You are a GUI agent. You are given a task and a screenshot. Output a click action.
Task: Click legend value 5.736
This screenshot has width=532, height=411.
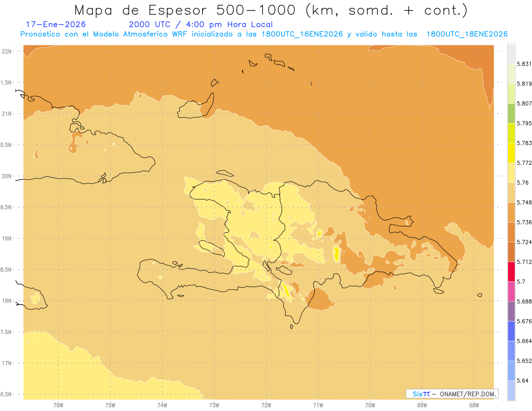524,222
